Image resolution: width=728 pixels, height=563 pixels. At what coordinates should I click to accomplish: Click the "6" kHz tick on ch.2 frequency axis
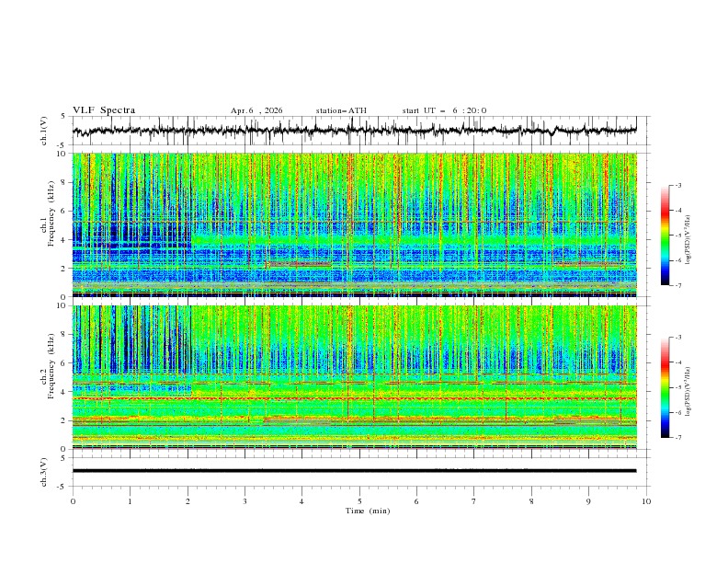coord(65,362)
